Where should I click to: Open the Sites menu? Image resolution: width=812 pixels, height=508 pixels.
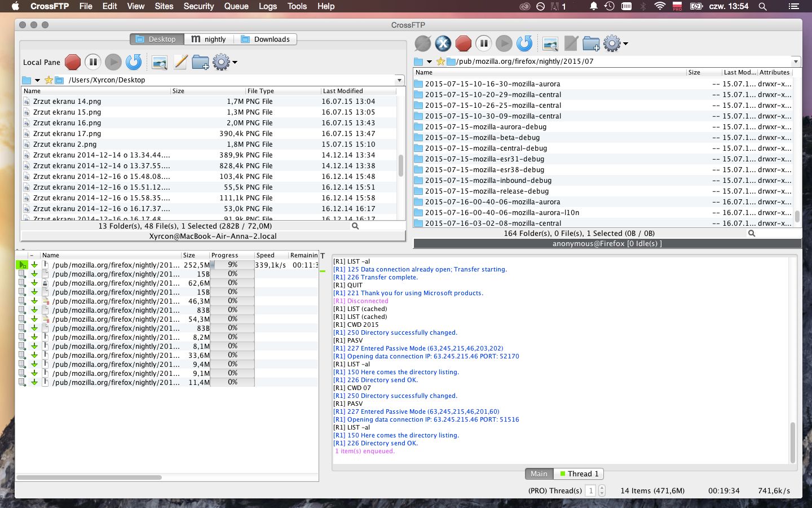tap(164, 6)
